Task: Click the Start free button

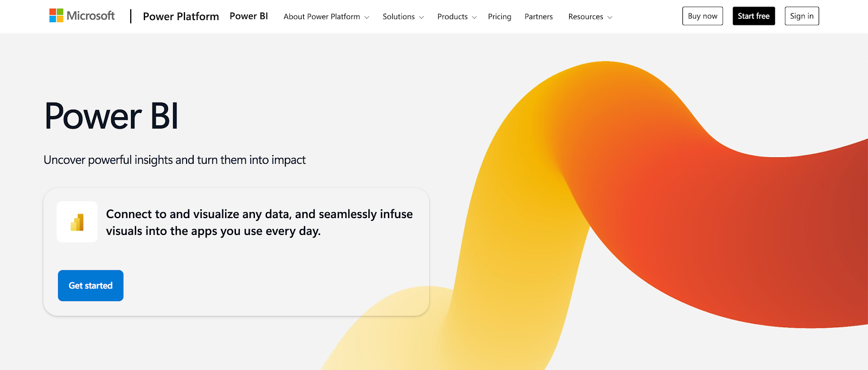Action: 754,16
